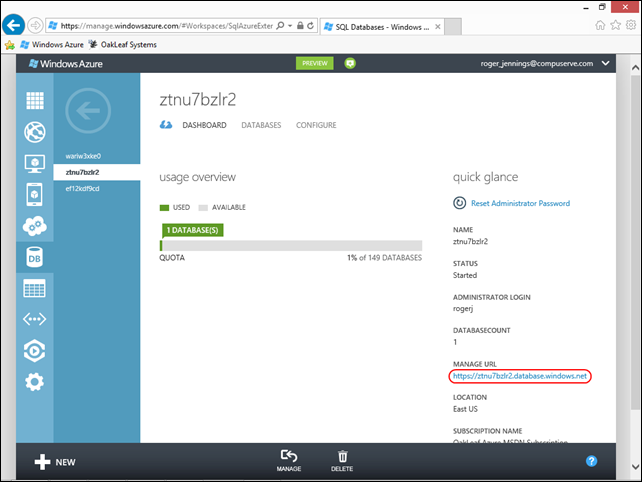642x482 pixels.
Task: Click the gray AVAILABLE legend swatch
Action: [x=203, y=208]
